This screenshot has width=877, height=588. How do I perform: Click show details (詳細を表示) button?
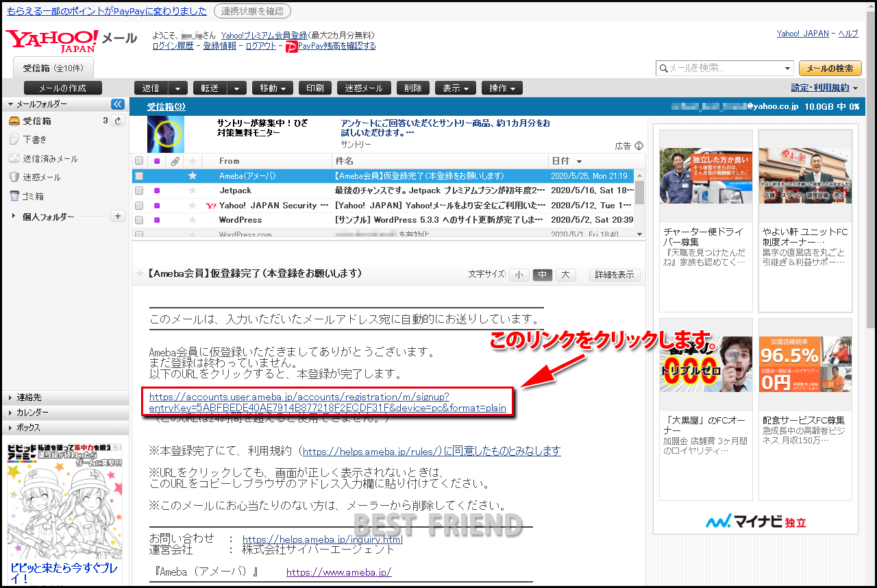[615, 275]
